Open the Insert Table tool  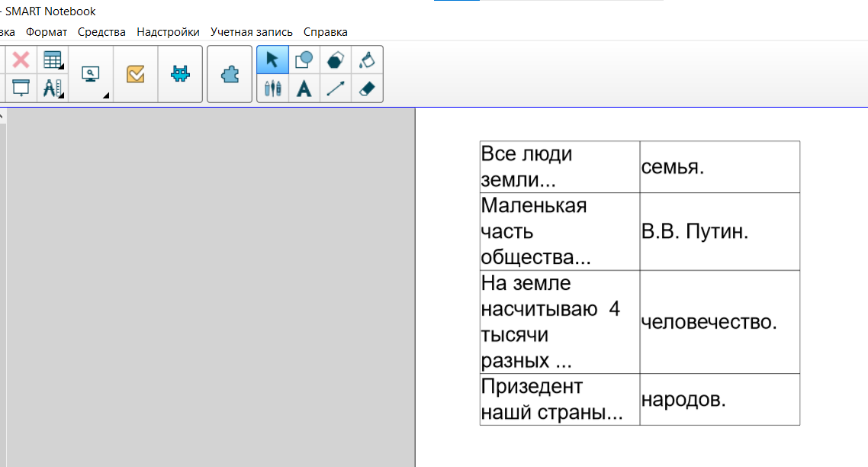[x=52, y=60]
